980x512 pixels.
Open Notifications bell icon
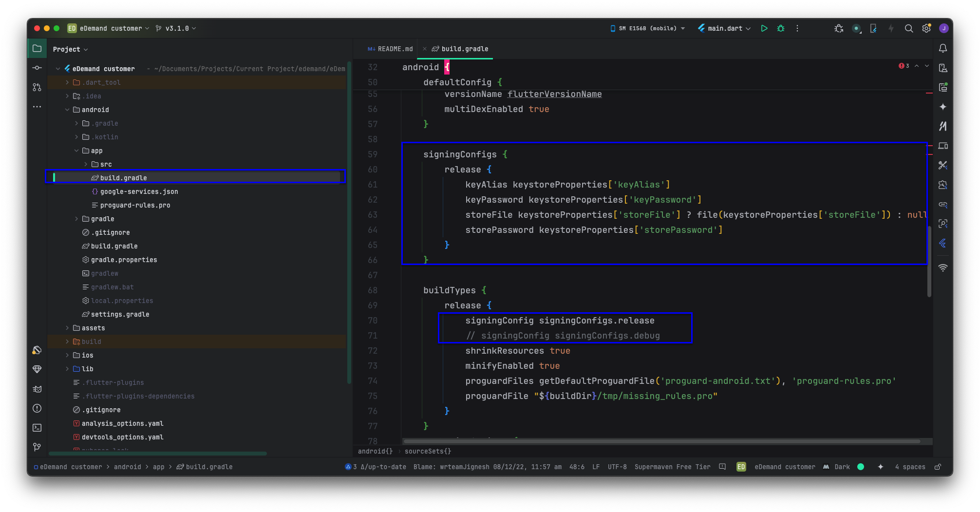tap(943, 48)
